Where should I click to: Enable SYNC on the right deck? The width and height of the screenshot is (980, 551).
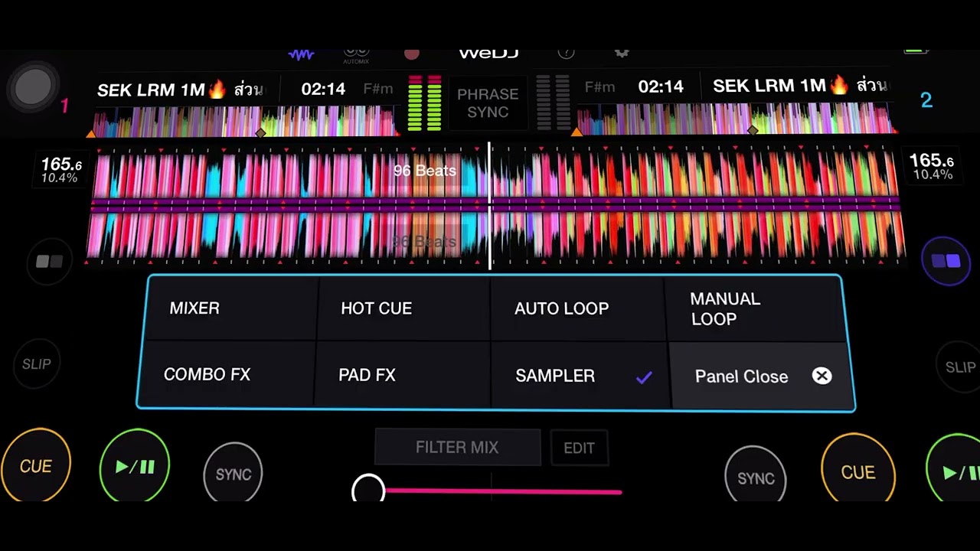(x=756, y=478)
